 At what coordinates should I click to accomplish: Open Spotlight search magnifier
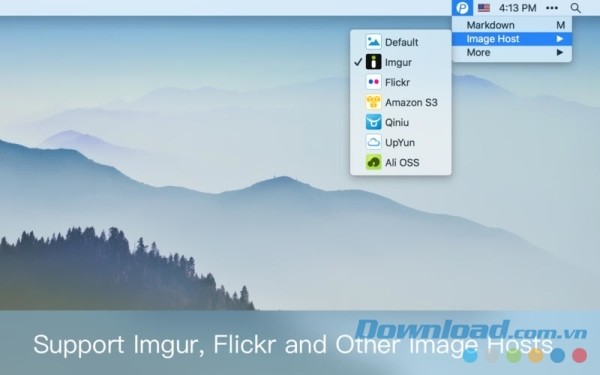point(575,8)
